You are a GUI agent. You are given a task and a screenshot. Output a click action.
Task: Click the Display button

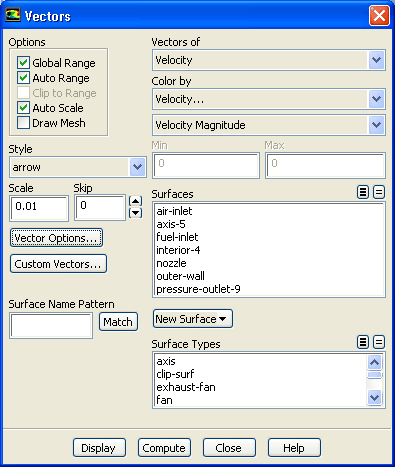click(99, 448)
